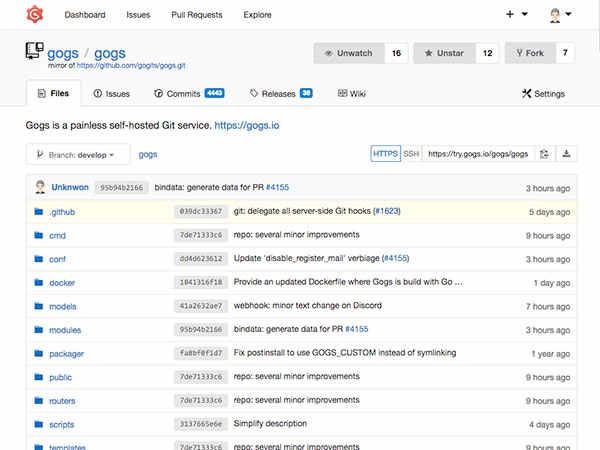Select SSH clone protocol

411,154
